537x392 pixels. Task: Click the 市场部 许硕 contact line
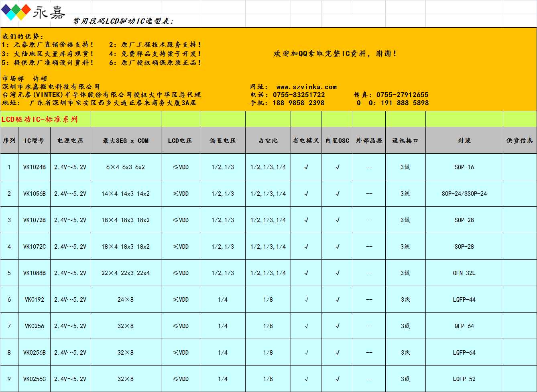tap(24, 79)
